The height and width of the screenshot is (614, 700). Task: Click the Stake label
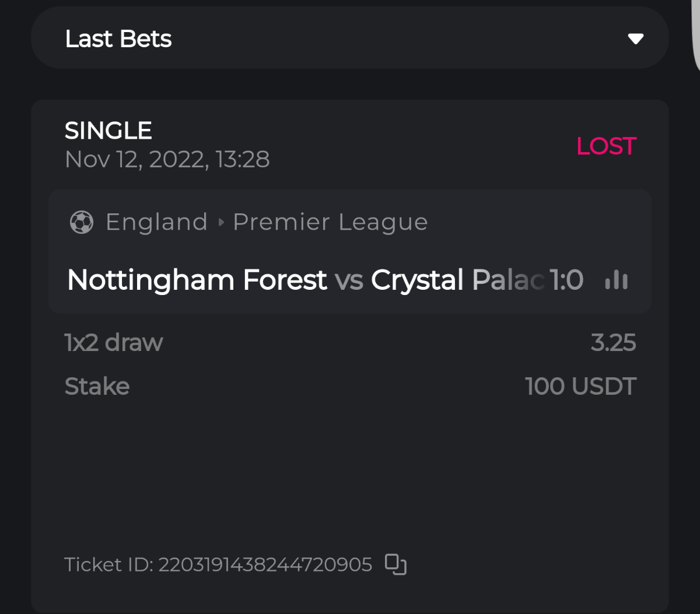click(97, 386)
